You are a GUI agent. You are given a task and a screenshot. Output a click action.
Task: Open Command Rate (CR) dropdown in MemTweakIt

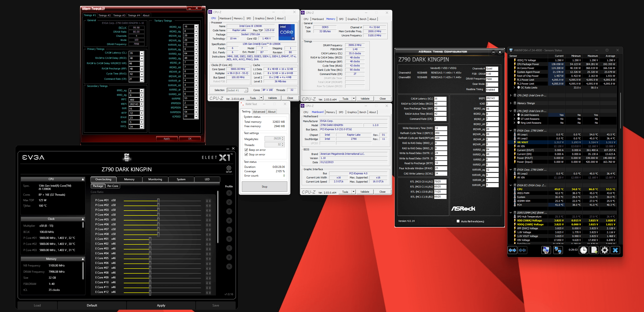point(142,79)
